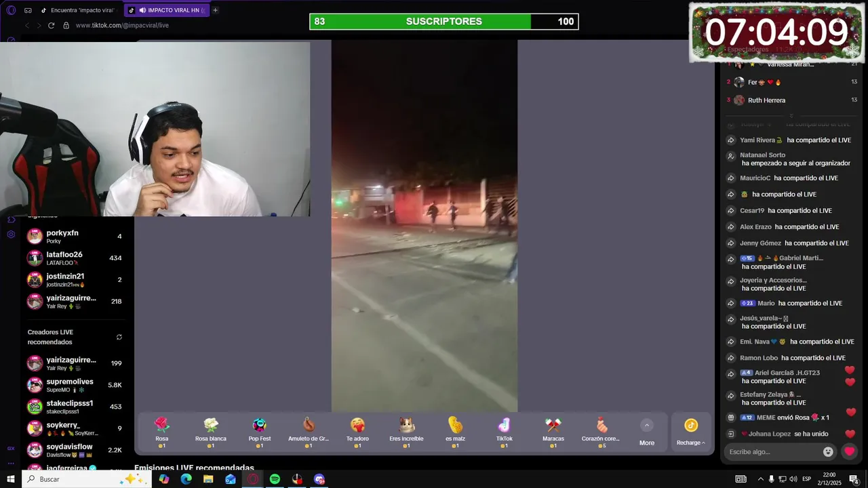Viewport: 868px width, 488px height.
Task: Open sidebar settings gear icon
Action: pyautogui.click(x=11, y=235)
